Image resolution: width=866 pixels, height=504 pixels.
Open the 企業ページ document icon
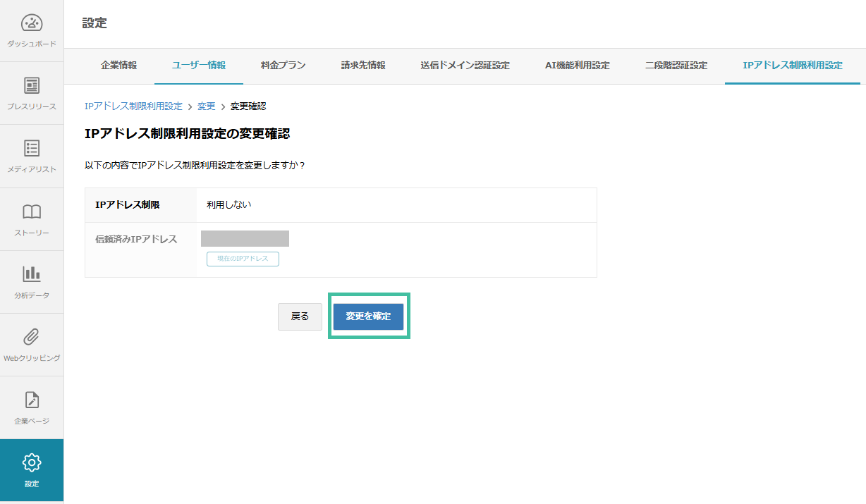(31, 400)
